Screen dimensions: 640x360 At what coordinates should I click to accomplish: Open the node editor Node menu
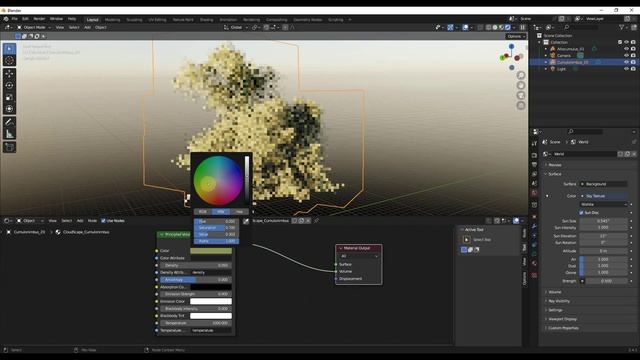coord(93,221)
